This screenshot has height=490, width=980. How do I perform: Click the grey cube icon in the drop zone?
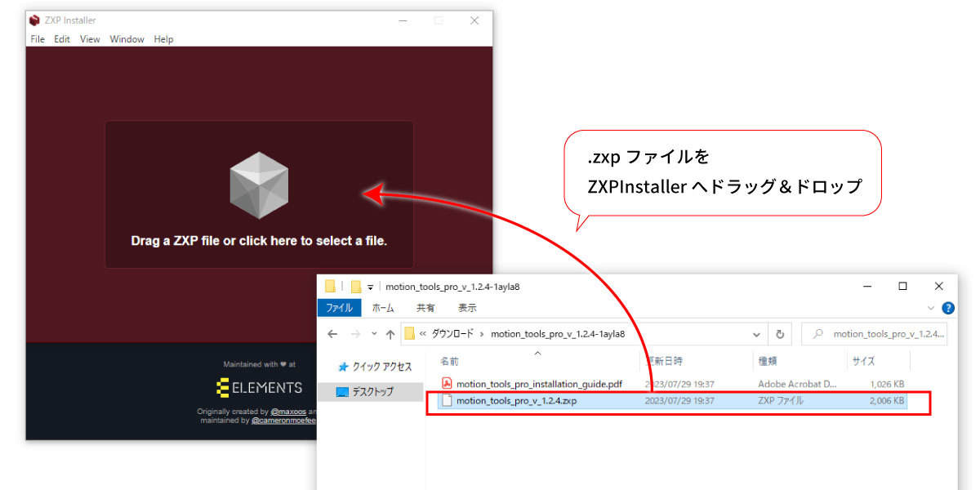coord(259,185)
